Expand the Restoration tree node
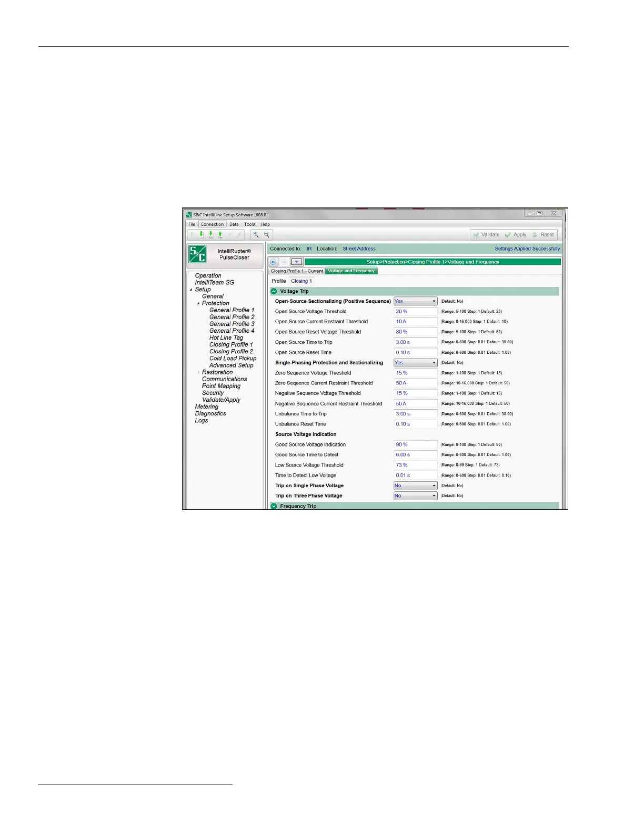The width and height of the screenshot is (644, 834). click(x=198, y=372)
